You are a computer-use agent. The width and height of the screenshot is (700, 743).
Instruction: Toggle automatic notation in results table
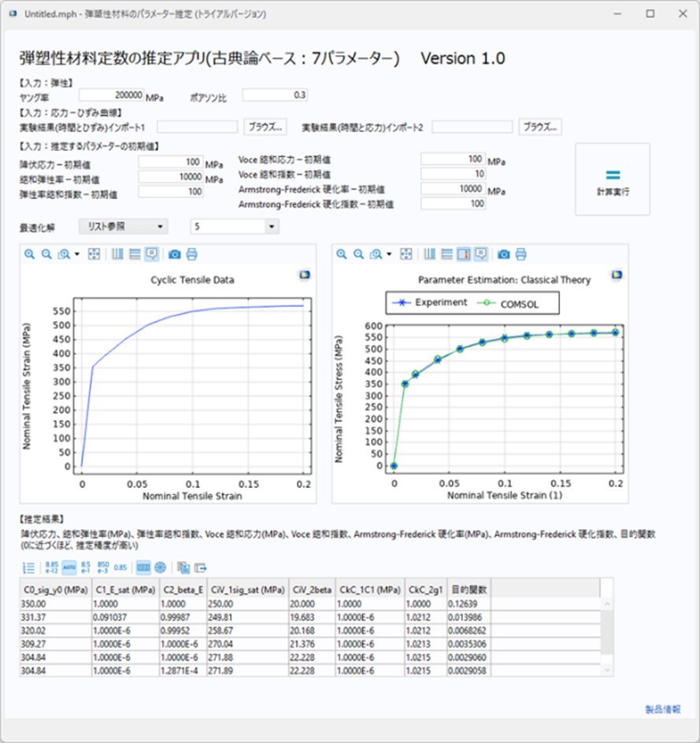pos(69,567)
